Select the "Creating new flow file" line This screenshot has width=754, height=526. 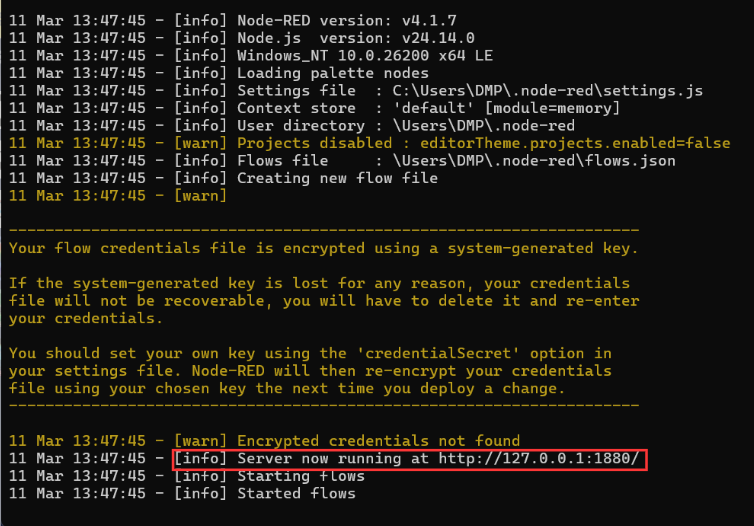point(337,178)
